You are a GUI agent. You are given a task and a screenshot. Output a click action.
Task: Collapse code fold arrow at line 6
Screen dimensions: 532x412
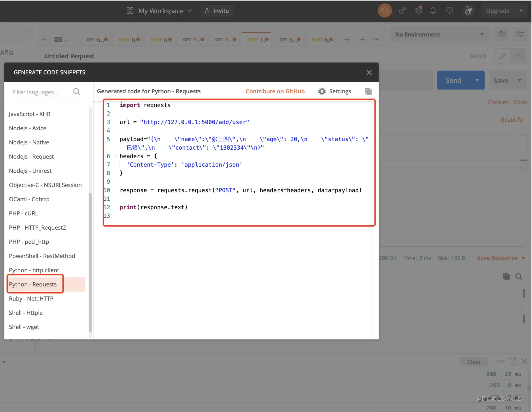(x=115, y=156)
